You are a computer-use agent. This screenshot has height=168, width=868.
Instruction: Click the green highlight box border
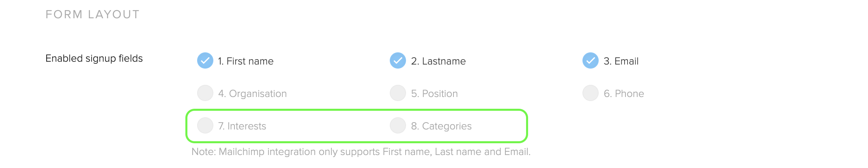click(x=357, y=110)
